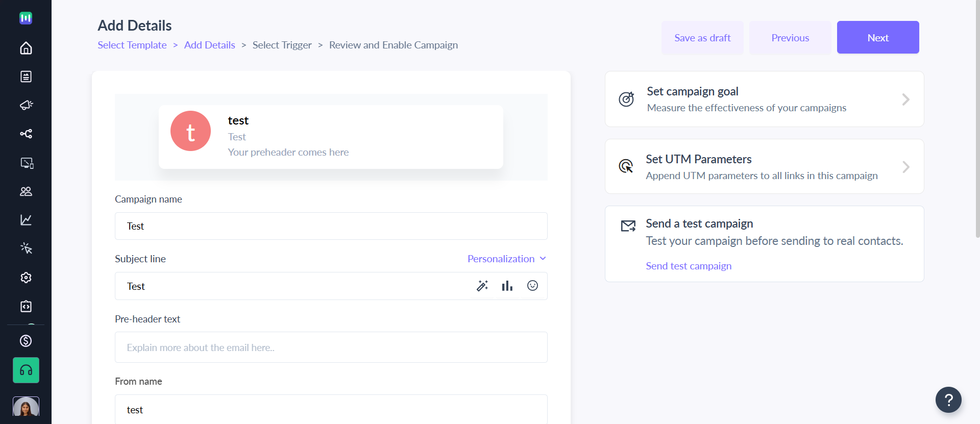This screenshot has width=980, height=424.
Task: Go to Select Template breadcrumb
Action: coord(132,45)
